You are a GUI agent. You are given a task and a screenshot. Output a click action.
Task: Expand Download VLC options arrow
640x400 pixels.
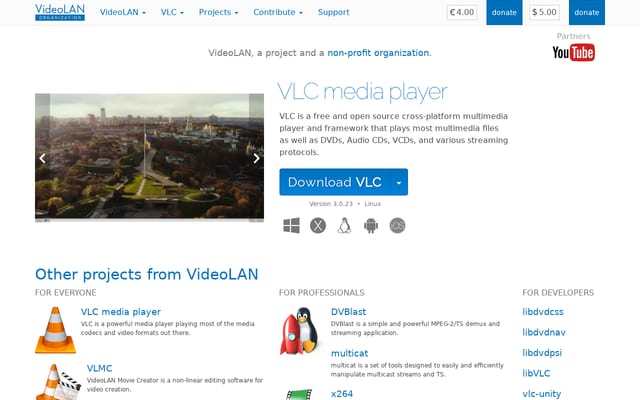(399, 182)
